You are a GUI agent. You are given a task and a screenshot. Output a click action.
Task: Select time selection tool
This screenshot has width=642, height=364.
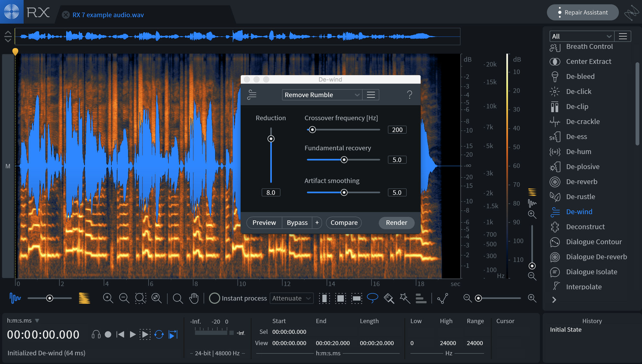(x=324, y=298)
